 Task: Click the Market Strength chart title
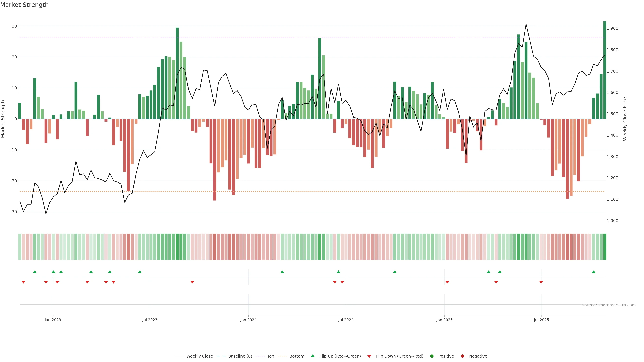(x=24, y=5)
